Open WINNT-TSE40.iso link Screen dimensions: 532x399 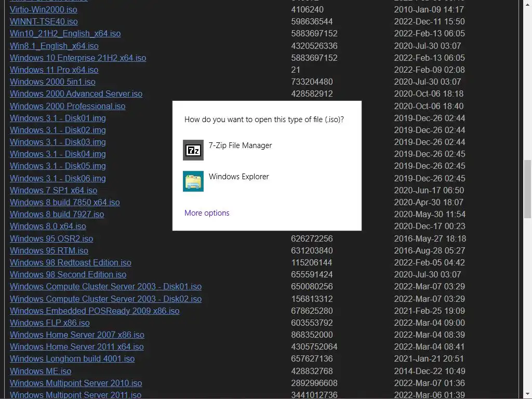click(44, 21)
